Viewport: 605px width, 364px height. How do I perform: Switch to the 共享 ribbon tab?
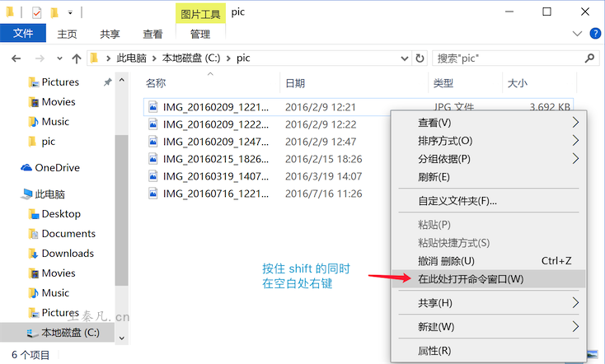point(110,34)
